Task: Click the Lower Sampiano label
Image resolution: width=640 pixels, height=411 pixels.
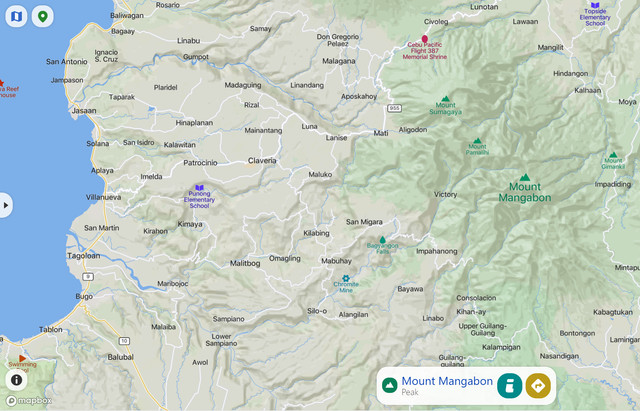Action: pyautogui.click(x=221, y=340)
